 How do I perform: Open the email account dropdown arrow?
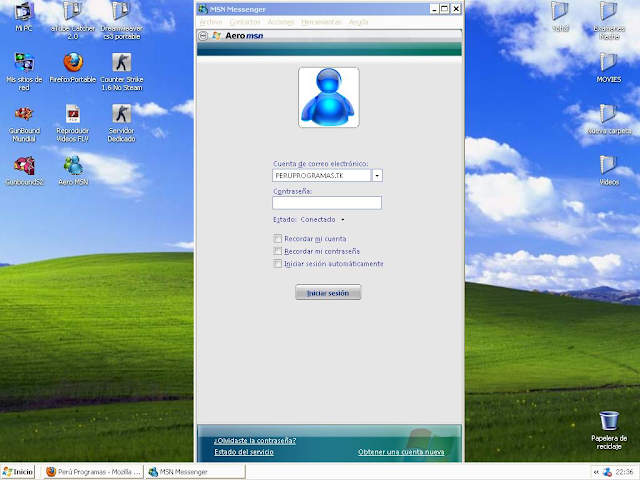coord(377,176)
